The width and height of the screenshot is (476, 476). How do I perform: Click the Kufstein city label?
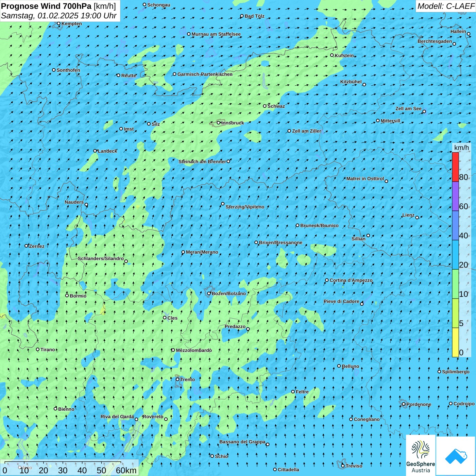pyautogui.click(x=344, y=56)
